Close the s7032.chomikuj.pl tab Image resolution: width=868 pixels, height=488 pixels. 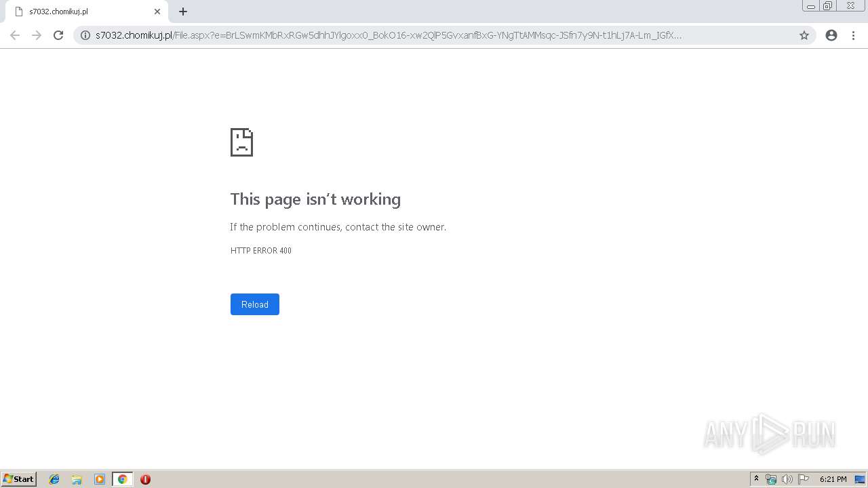pos(157,12)
